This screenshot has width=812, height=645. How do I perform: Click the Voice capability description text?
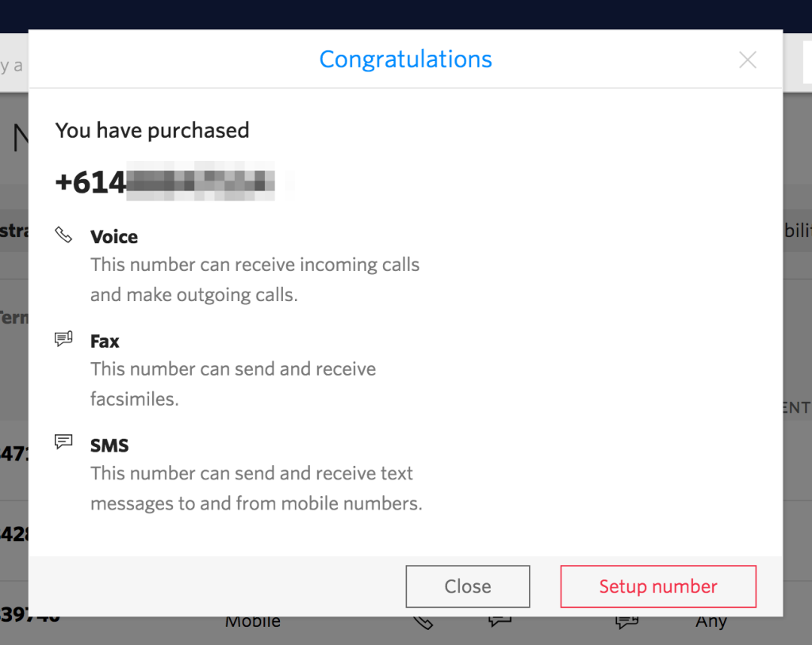pos(255,279)
